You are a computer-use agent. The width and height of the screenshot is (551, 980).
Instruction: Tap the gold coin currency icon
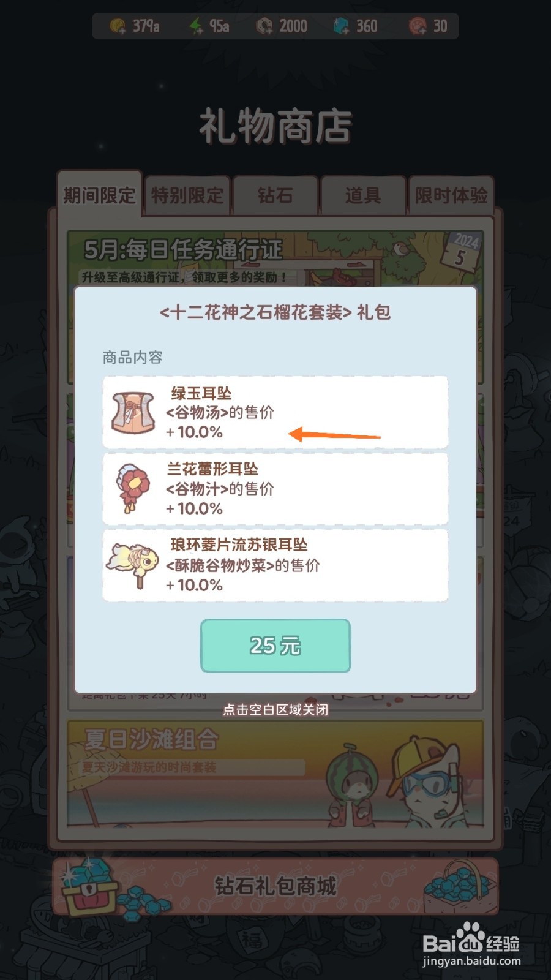118,26
